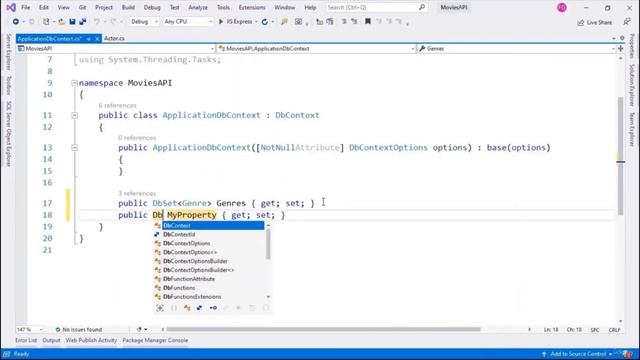The width and height of the screenshot is (640, 360).
Task: Click the Undo arrow icon
Action: click(x=96, y=22)
